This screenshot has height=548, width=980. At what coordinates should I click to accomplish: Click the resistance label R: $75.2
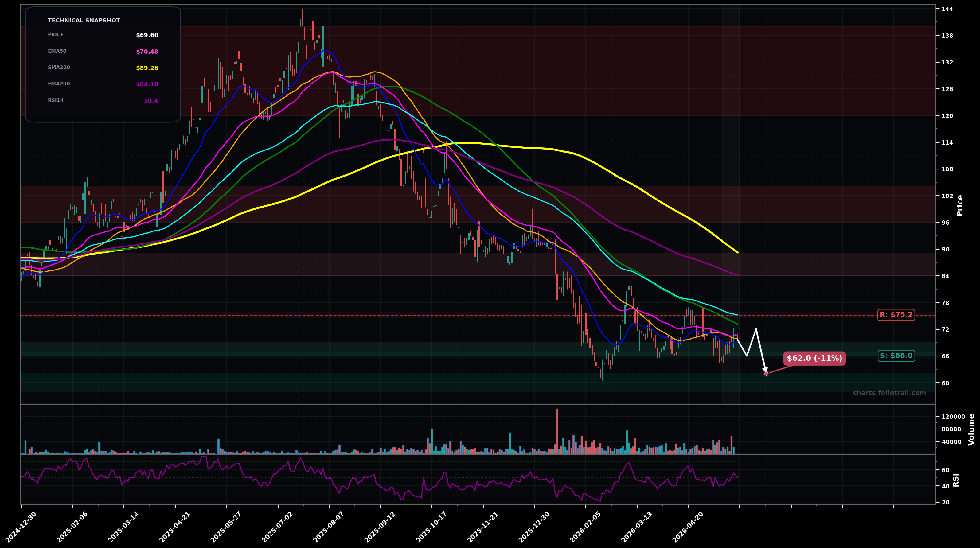click(896, 315)
